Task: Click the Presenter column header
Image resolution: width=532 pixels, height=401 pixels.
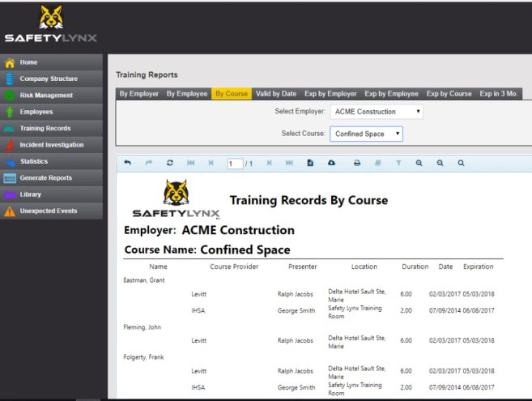Action: pyautogui.click(x=303, y=267)
